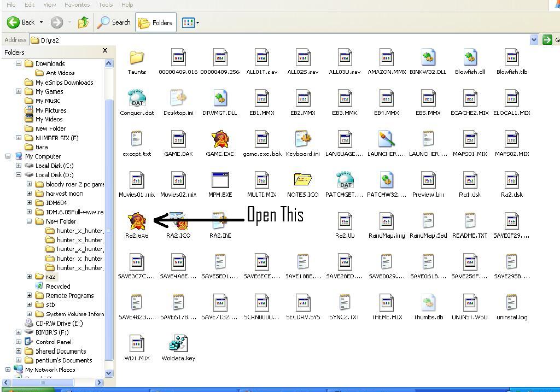The height and width of the screenshot is (392, 560).
Task: Click the Back toolbar button
Action: coord(20,22)
